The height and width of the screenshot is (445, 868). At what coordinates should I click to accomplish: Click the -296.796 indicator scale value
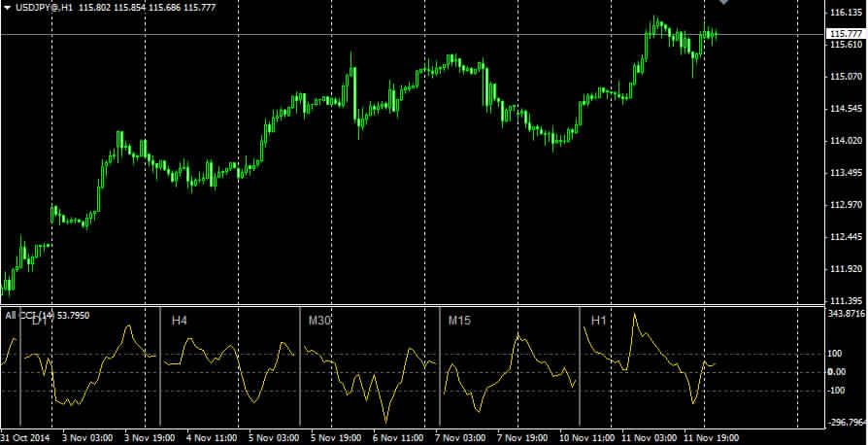pyautogui.click(x=845, y=422)
